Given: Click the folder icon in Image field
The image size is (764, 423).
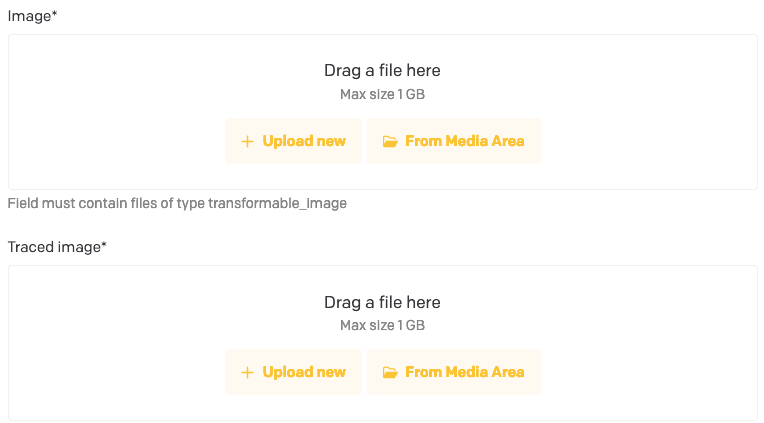Looking at the screenshot, I should point(390,141).
